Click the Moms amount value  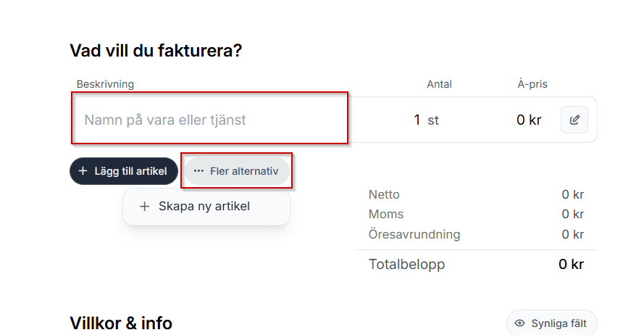572,215
